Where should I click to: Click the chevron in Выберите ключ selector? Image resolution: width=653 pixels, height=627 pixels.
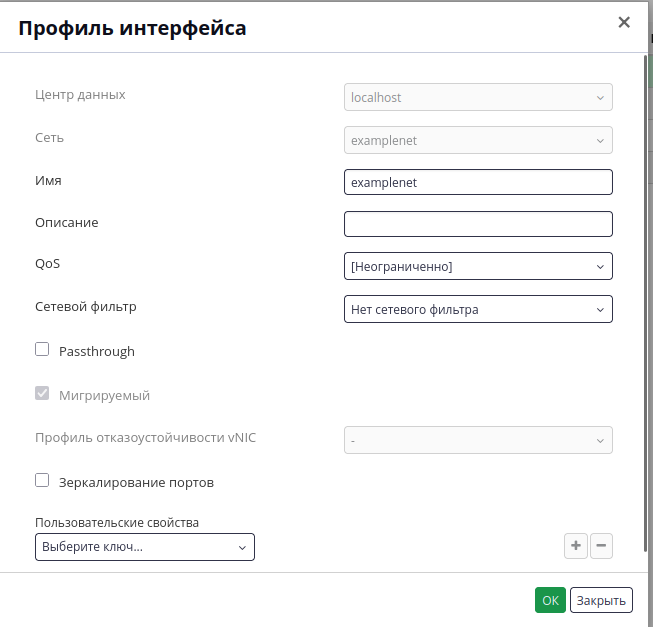tap(242, 547)
